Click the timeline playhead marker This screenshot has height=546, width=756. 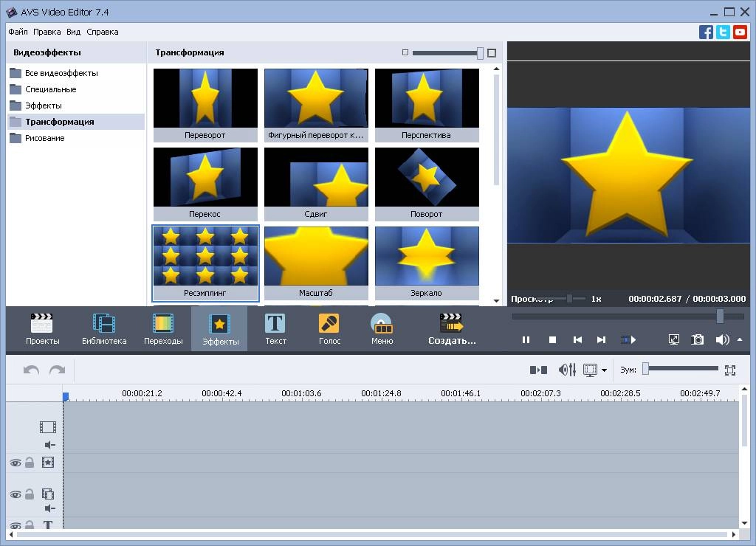click(66, 396)
